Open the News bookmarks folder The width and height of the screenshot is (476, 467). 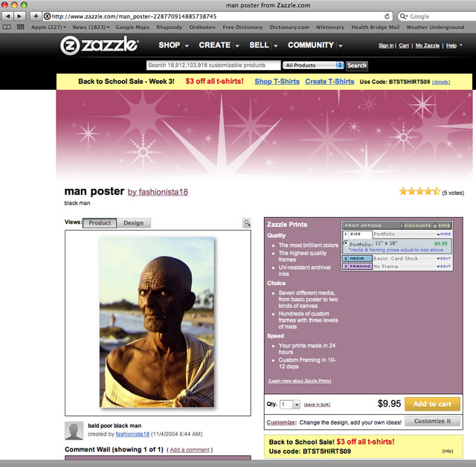pos(91,27)
